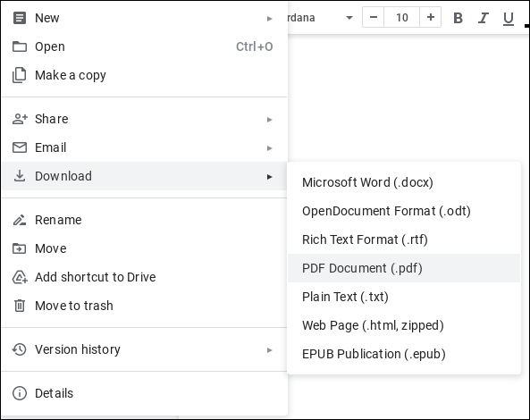Click the Email envelope icon
The height and width of the screenshot is (420, 530).
pos(20,147)
